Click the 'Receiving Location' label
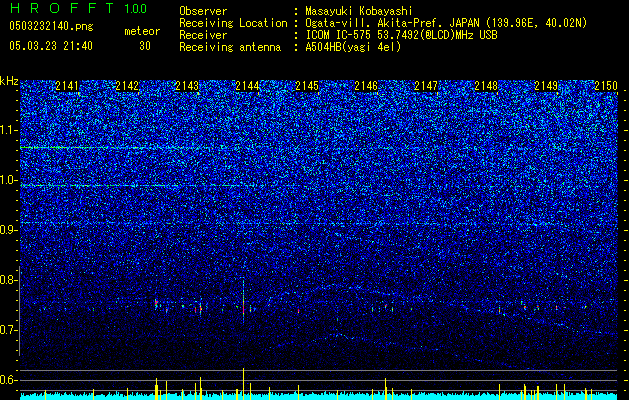The image size is (629, 400). [233, 23]
